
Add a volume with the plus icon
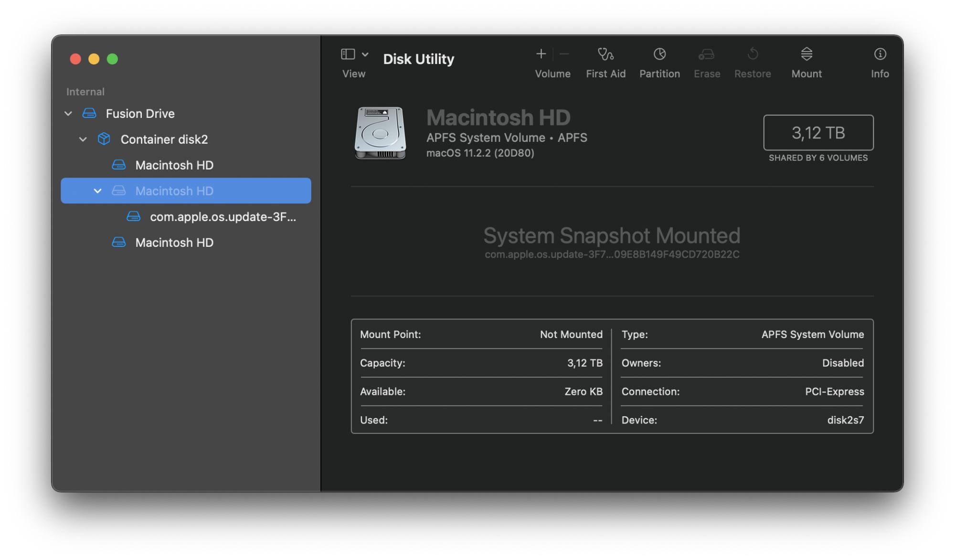coord(541,54)
